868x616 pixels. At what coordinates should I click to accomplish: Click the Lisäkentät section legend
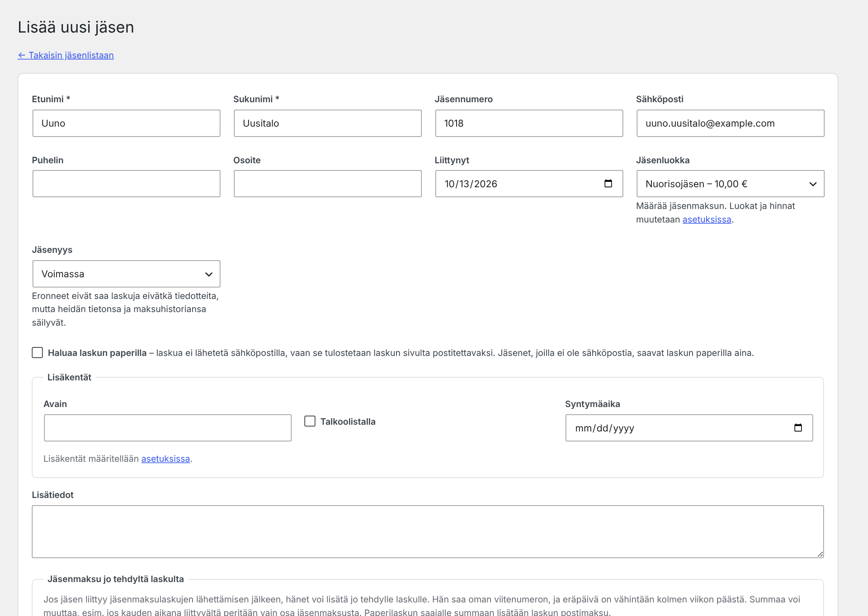click(x=69, y=377)
